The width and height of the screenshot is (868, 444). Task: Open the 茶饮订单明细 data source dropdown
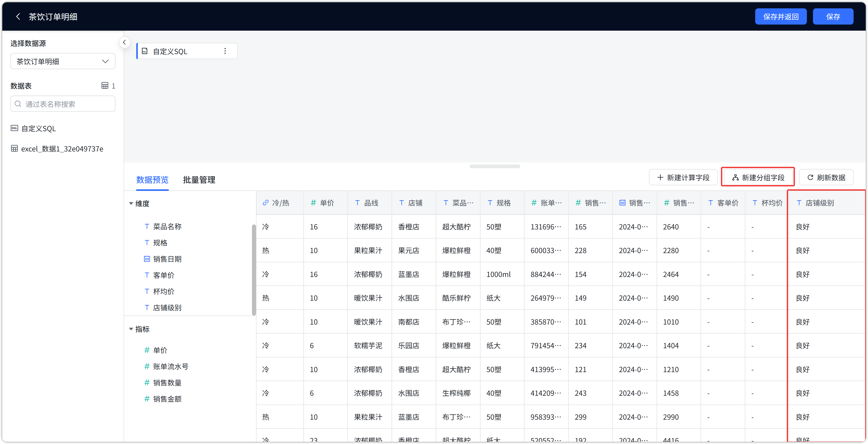click(x=63, y=61)
